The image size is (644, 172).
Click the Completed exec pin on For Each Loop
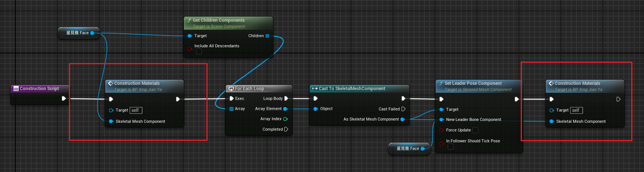pyautogui.click(x=286, y=129)
